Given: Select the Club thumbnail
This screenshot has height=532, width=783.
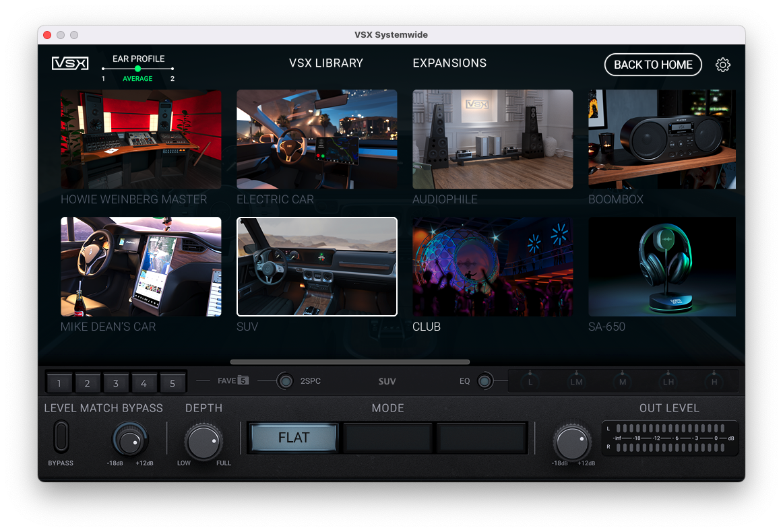Looking at the screenshot, I should click(493, 267).
